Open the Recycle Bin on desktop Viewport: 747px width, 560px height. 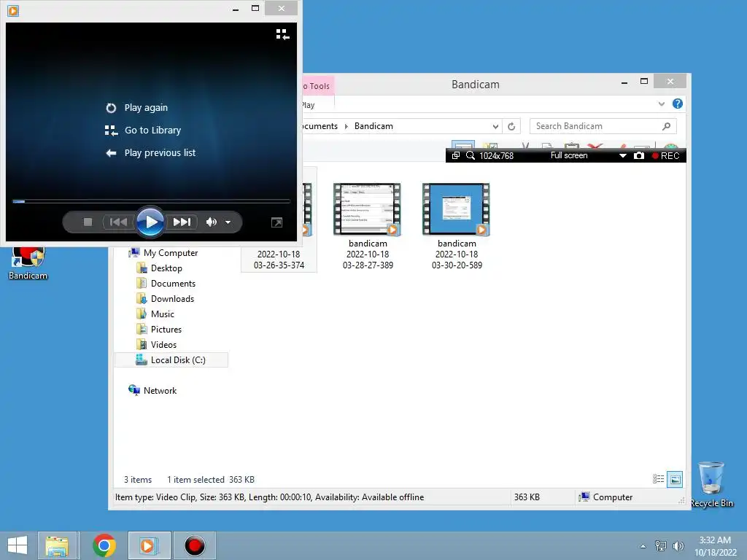[711, 485]
